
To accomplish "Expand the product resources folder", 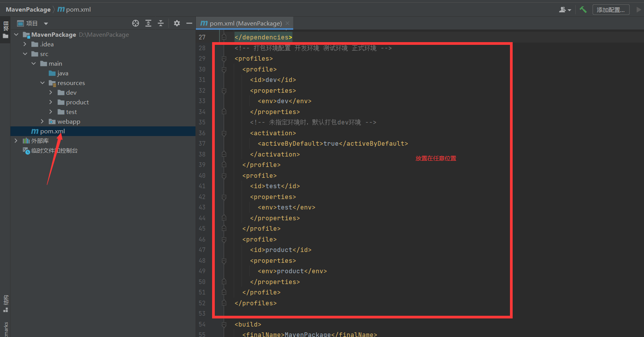I will [x=51, y=102].
